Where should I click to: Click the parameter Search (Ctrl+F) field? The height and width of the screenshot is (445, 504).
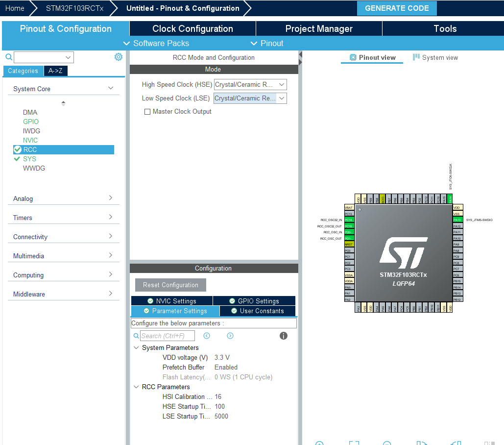click(168, 336)
